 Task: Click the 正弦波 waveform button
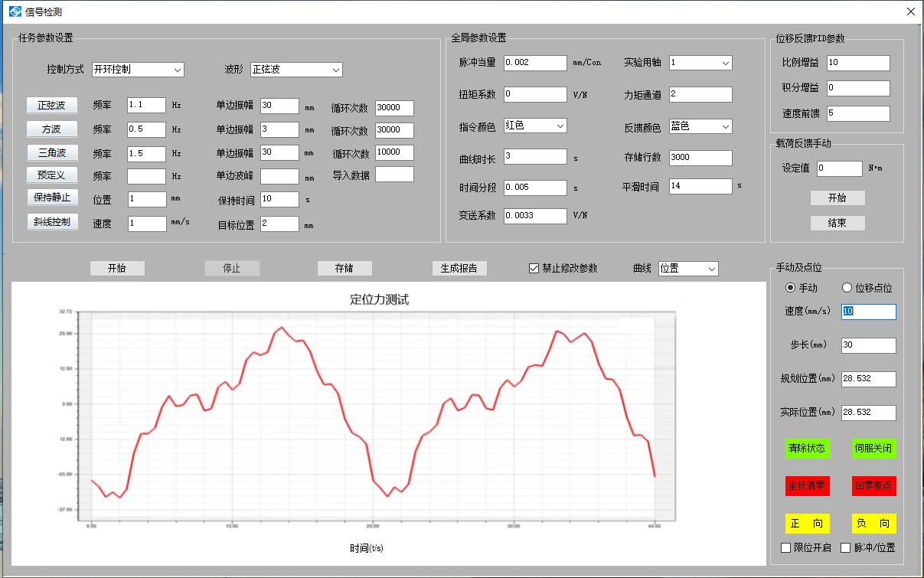(52, 106)
